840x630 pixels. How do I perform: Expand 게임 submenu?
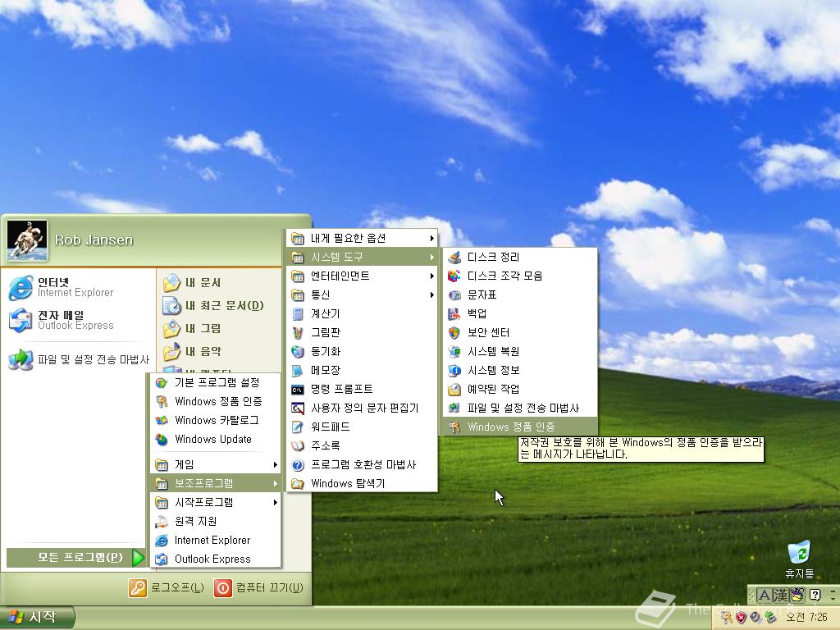216,464
